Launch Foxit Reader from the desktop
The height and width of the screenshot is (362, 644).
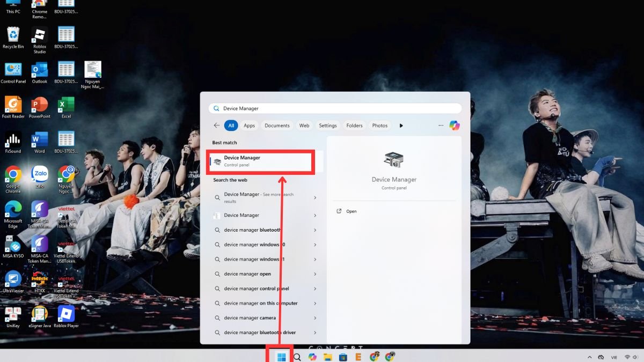[x=12, y=107]
